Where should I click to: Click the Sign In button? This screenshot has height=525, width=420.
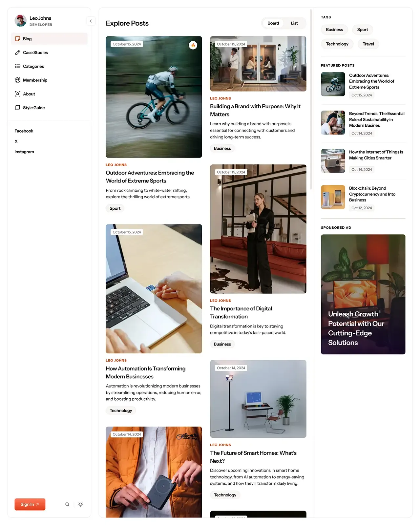point(30,504)
